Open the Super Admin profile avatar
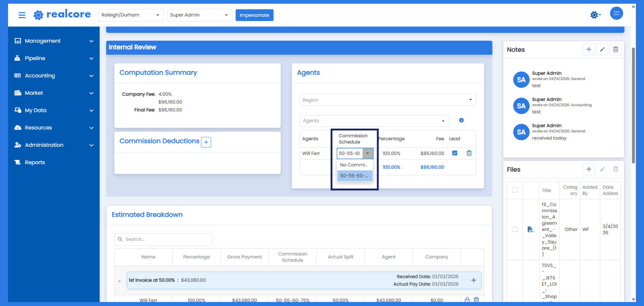Image resolution: width=644 pixels, height=306 pixels. [x=616, y=13]
